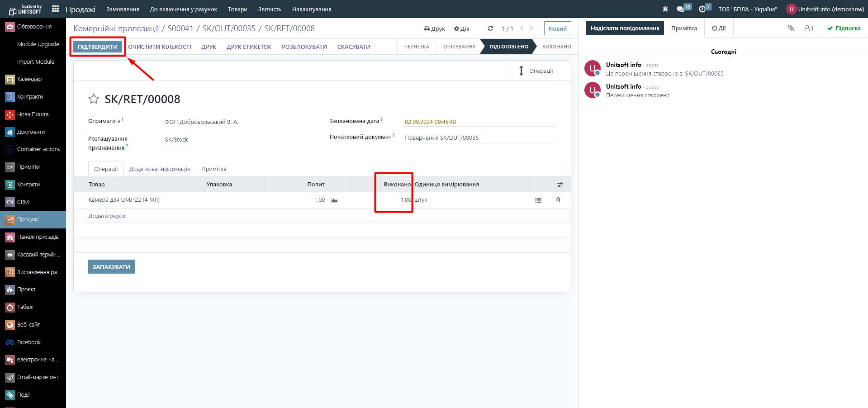The height and width of the screenshot is (408, 868).
Task: Open detailed operations list icon in row
Action: tap(538, 200)
